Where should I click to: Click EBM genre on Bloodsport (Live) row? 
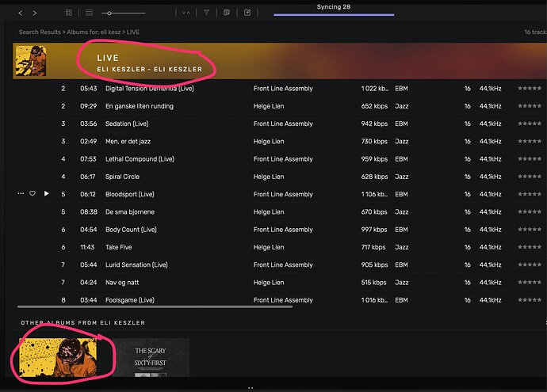tap(401, 195)
